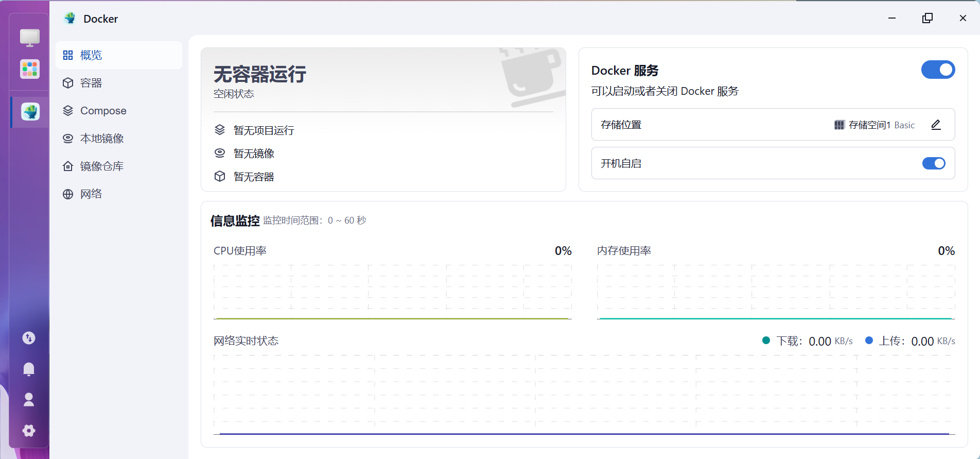
Task: Select the Docker app icon in dock
Action: [x=30, y=111]
